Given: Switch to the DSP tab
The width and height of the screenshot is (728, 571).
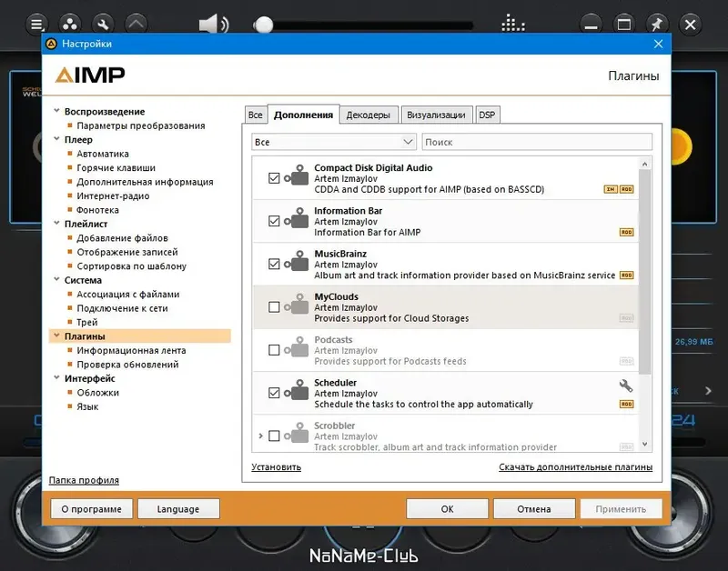Looking at the screenshot, I should (x=488, y=115).
